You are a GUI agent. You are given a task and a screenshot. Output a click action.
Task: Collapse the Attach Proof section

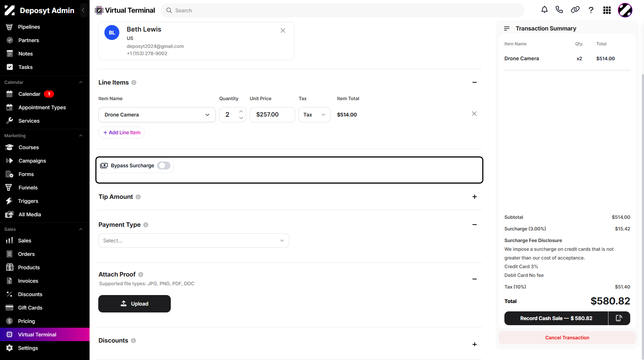pos(475,279)
